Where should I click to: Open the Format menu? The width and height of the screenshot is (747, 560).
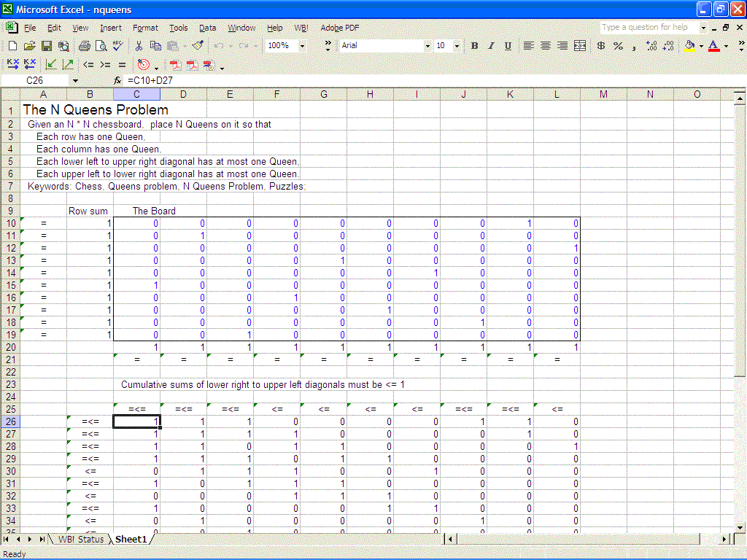tap(145, 28)
